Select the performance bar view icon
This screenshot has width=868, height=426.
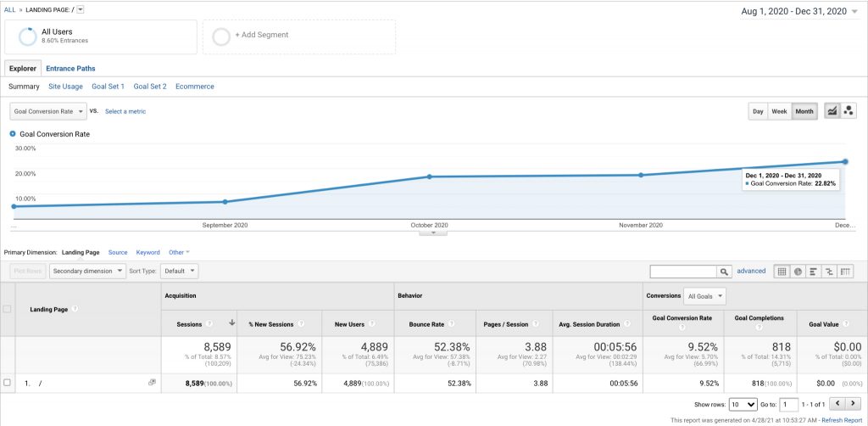point(813,272)
